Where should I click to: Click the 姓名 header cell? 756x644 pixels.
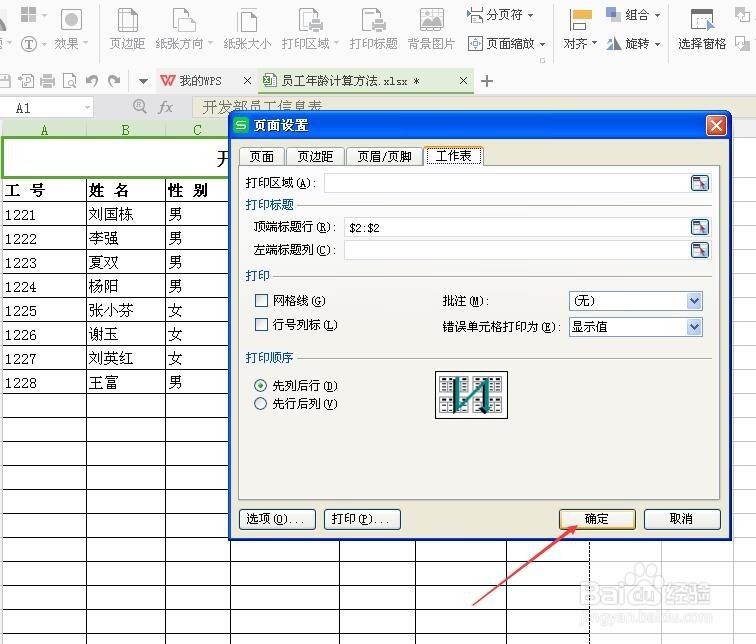(126, 190)
